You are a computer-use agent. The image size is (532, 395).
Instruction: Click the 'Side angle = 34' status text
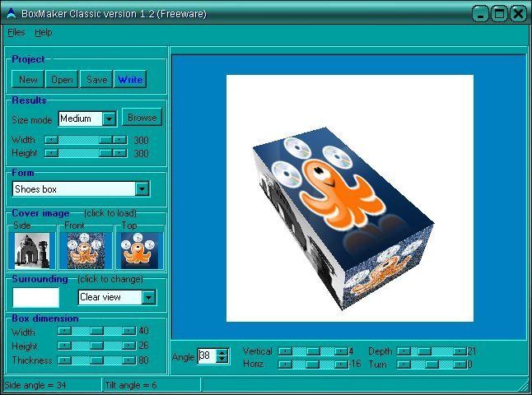pos(35,385)
